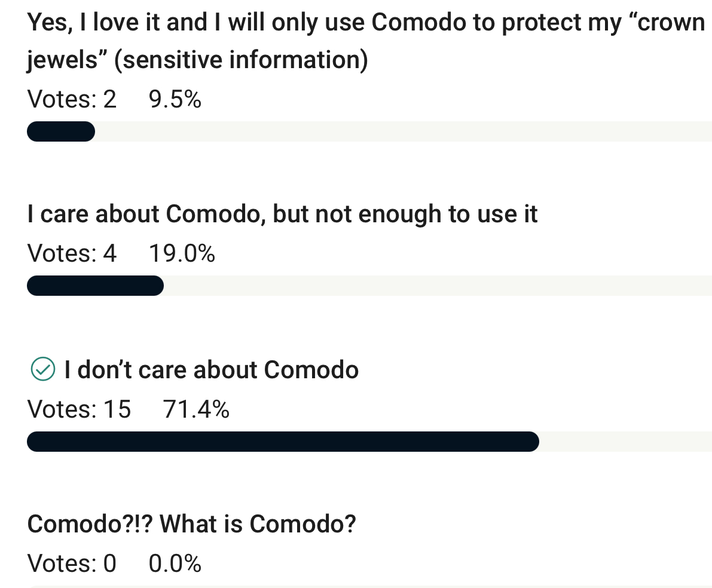Click the 19.0% percentage text

coord(182,254)
